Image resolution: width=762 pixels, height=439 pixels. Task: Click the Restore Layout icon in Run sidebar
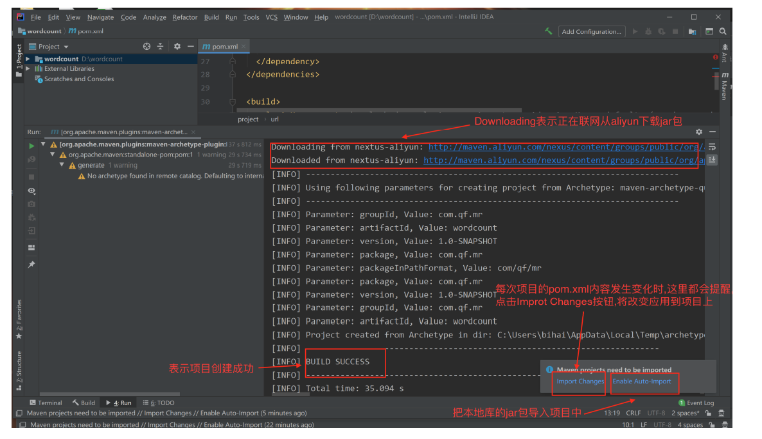click(x=32, y=247)
